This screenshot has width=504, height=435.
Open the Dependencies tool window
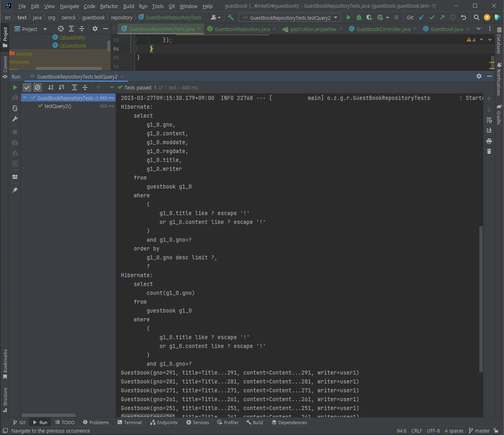[289, 423]
